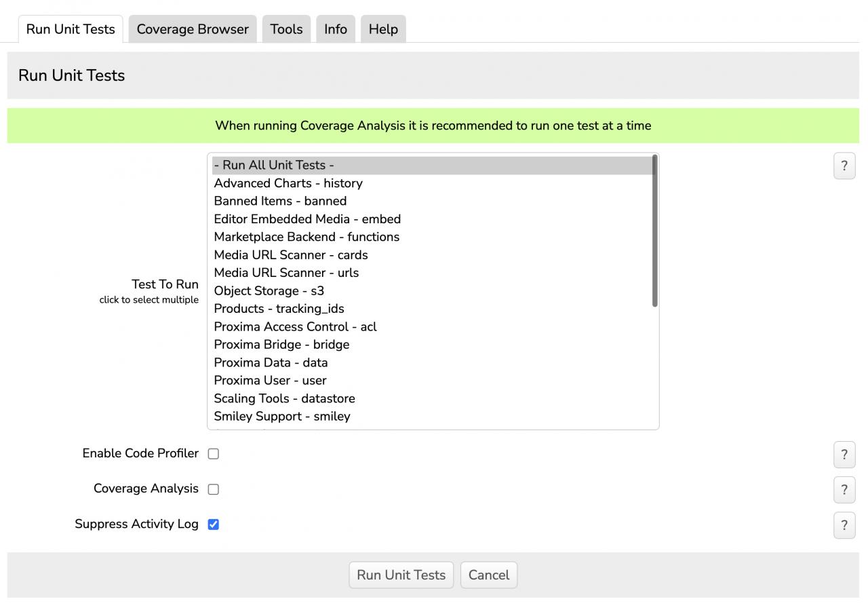The width and height of the screenshot is (868, 606).
Task: Check the Coverage Analysis checkbox
Action: (x=214, y=489)
